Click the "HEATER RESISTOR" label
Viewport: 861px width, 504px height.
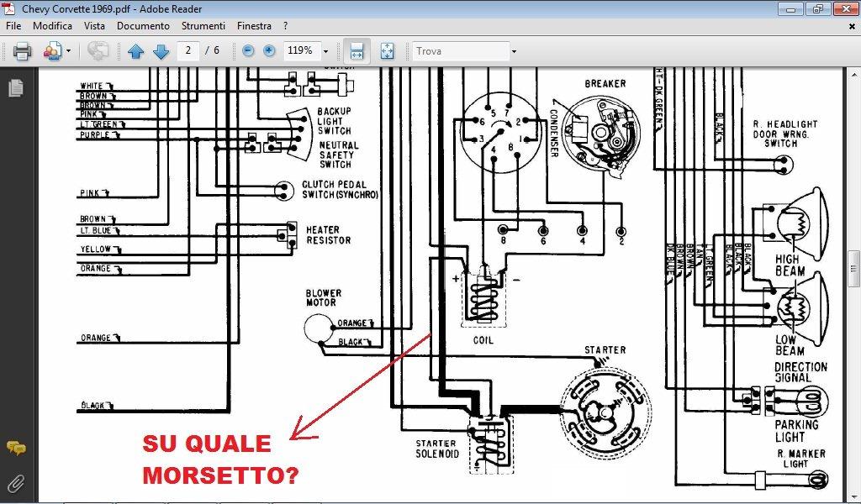(329, 235)
